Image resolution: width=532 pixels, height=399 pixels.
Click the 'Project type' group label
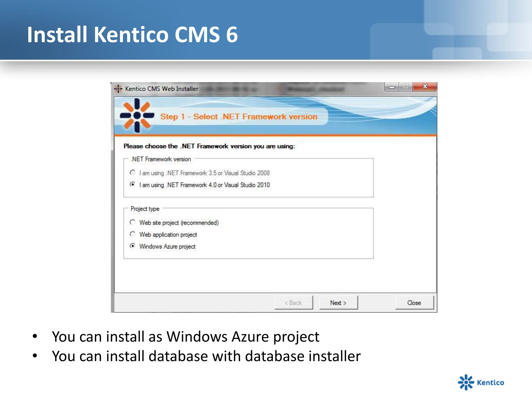(145, 209)
